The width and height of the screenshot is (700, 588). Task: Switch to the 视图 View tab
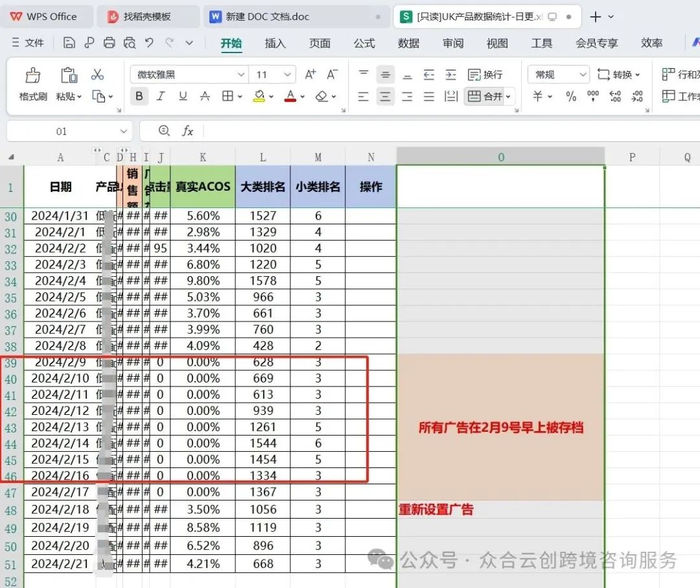(x=497, y=43)
